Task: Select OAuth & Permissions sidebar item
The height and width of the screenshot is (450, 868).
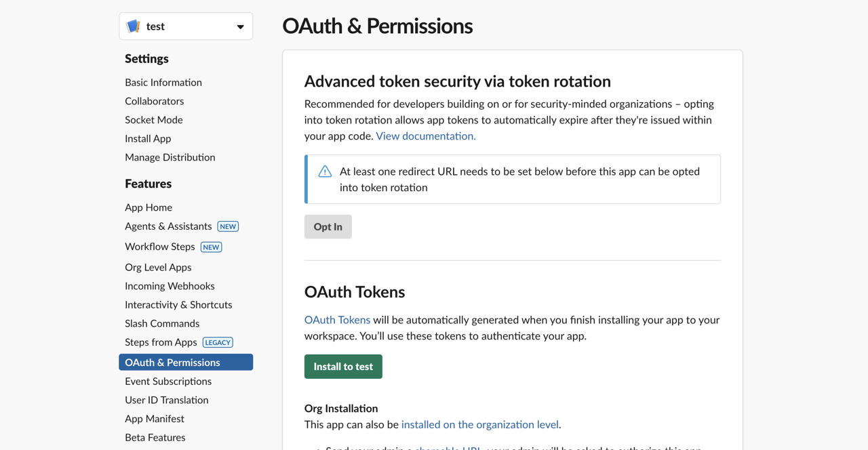Action: click(186, 363)
